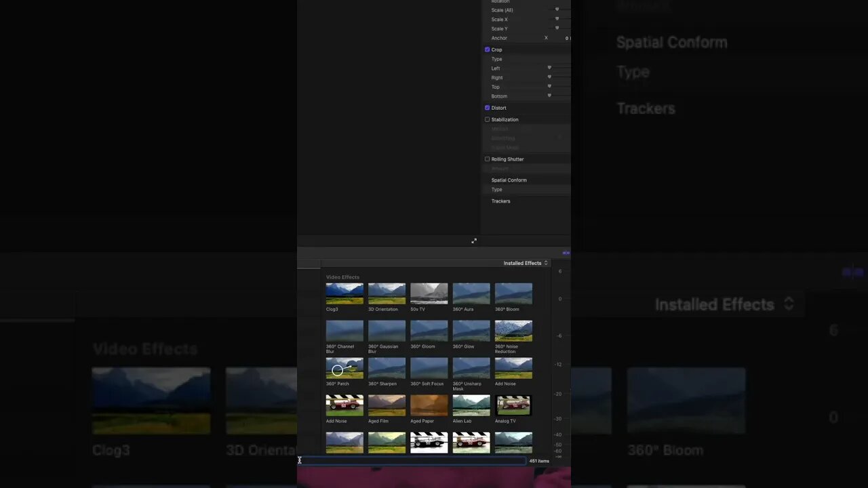Select the 360° Bloom effect thumbnail
Screen dimensions: 868x488
513,293
